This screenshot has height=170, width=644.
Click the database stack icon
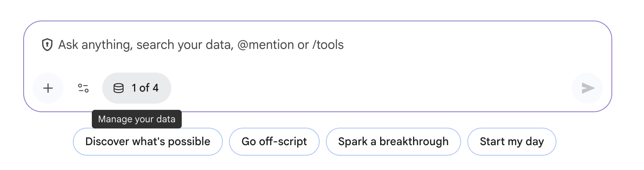[x=118, y=88]
